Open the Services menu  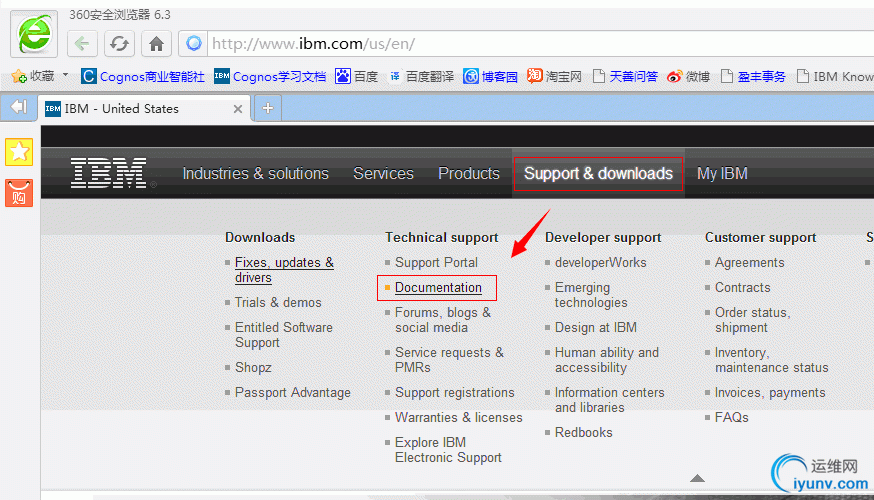tap(383, 173)
